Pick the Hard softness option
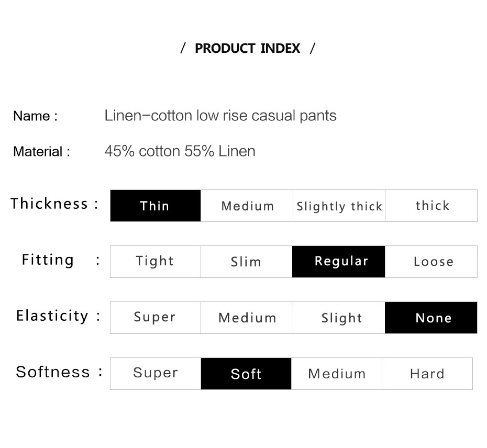Image resolution: width=487 pixels, height=448 pixels. coord(427,374)
